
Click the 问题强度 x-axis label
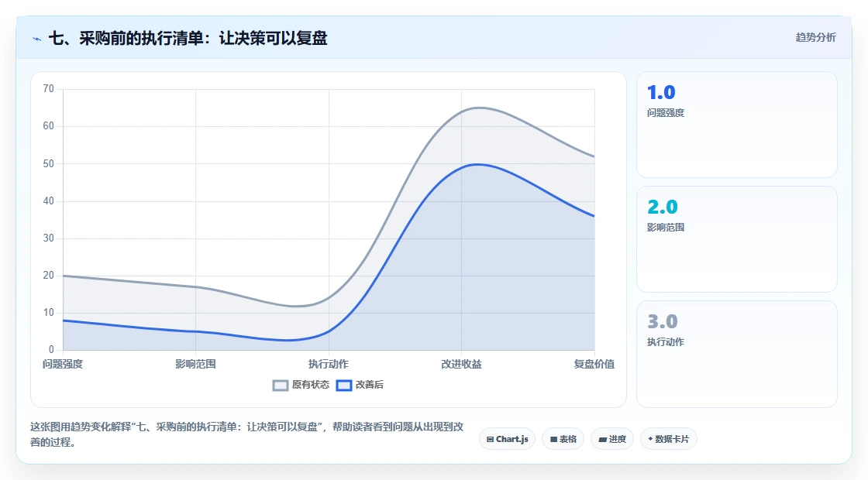pyautogui.click(x=63, y=365)
